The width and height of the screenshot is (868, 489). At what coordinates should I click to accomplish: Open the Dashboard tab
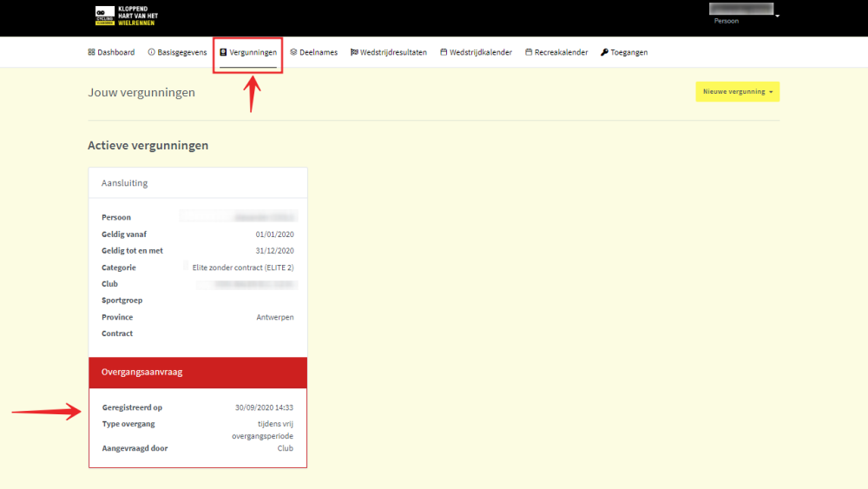click(111, 52)
